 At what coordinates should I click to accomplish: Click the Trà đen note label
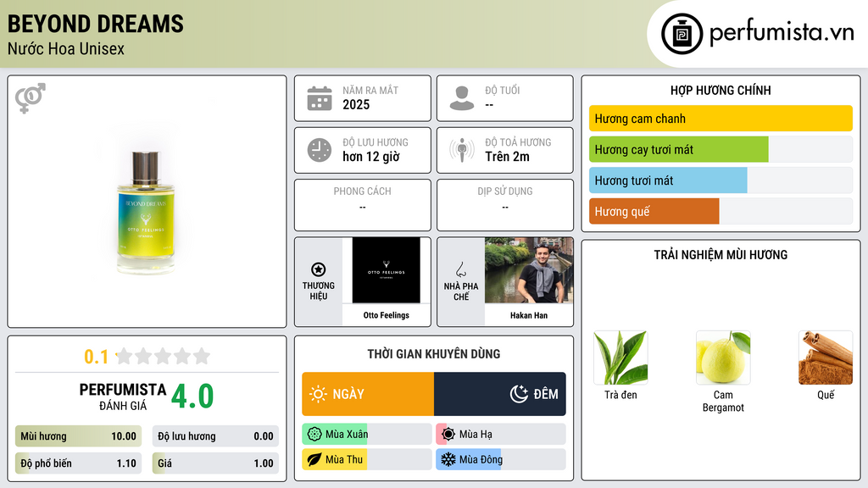620,395
